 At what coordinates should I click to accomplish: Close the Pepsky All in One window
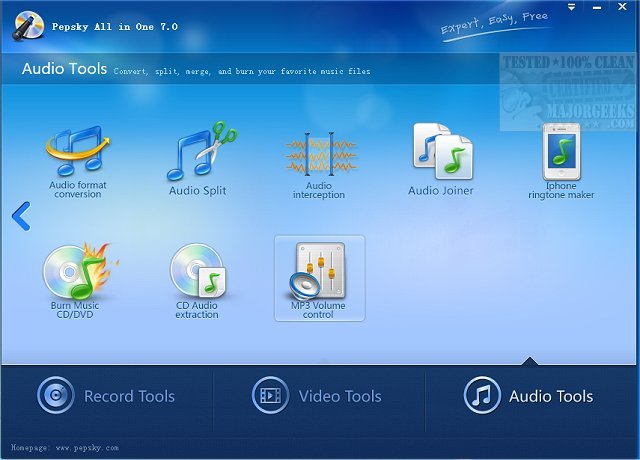pyautogui.click(x=622, y=7)
